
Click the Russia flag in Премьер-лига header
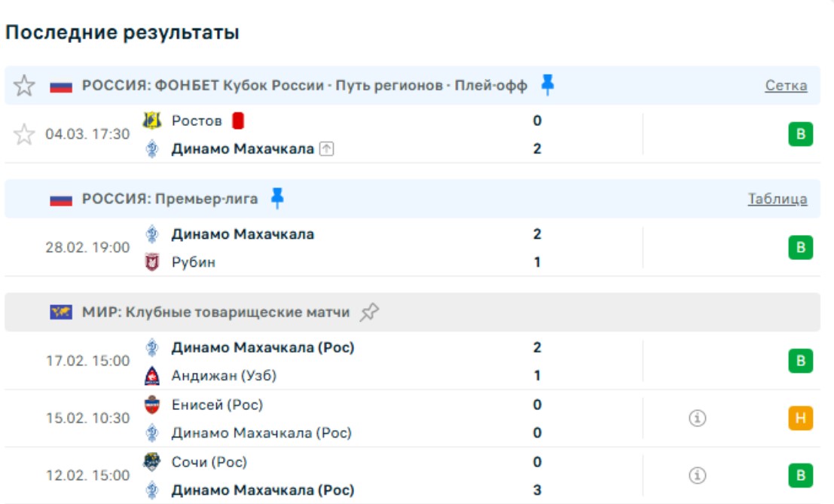61,200
